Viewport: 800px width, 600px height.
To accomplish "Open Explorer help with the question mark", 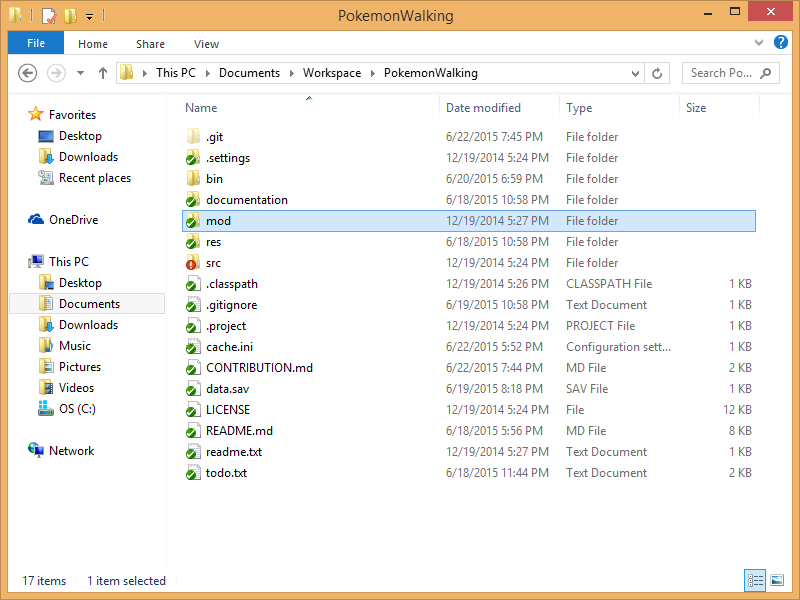I will point(781,42).
